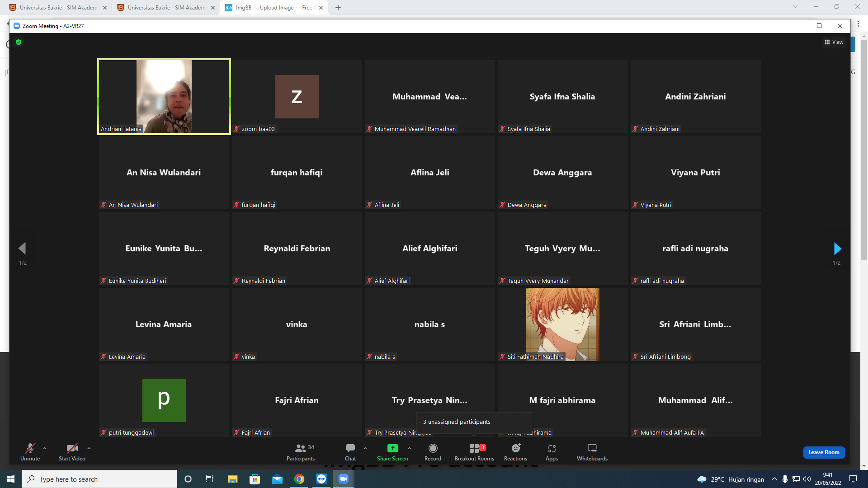Open Chrome tab search dropdown
This screenshot has width=868, height=488.
795,7
